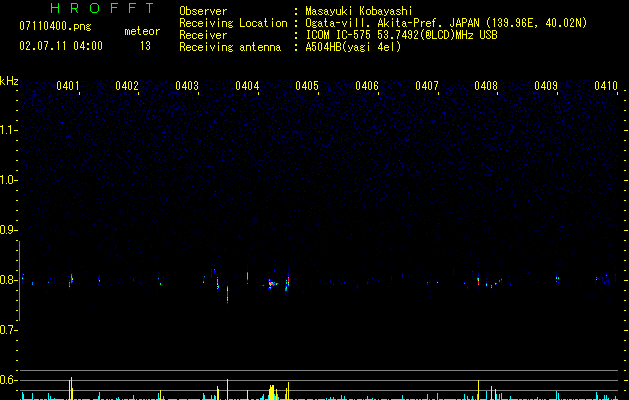Click the meteor count 13

click(x=145, y=46)
